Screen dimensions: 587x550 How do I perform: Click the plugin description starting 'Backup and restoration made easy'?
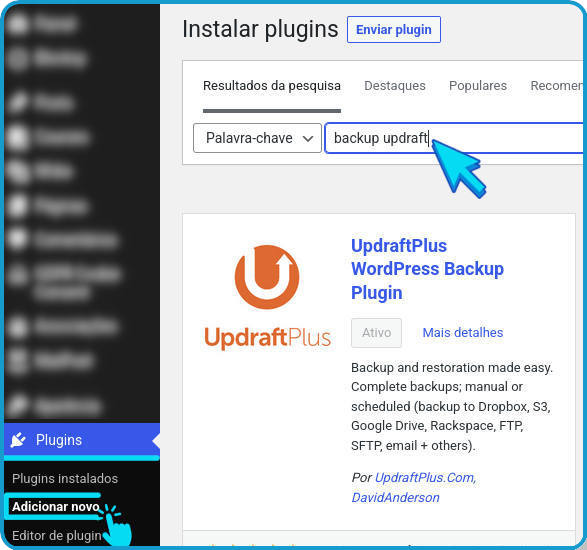point(452,407)
